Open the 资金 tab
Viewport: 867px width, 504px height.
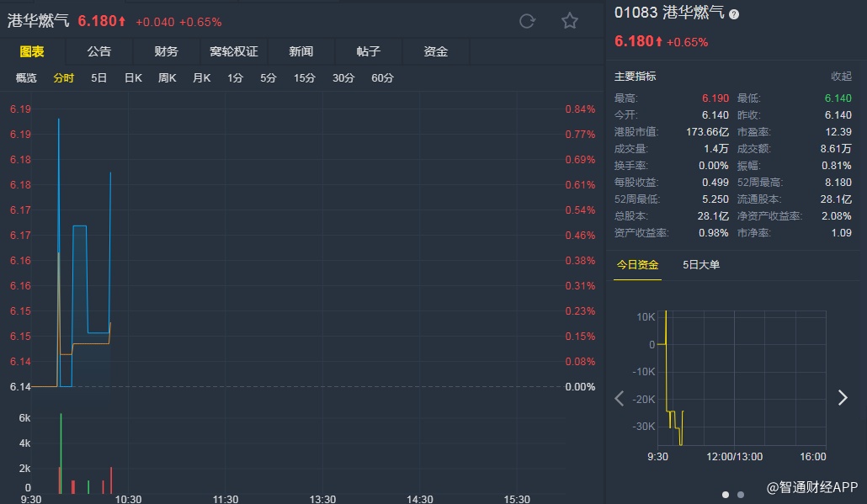click(436, 51)
